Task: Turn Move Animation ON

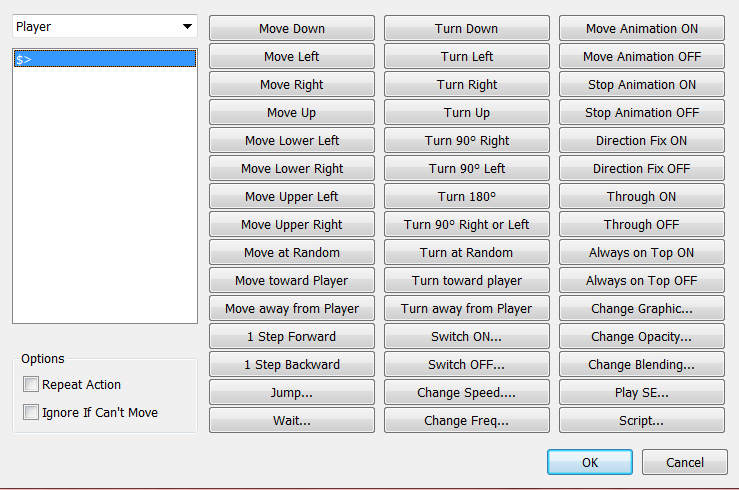Action: coord(641,28)
